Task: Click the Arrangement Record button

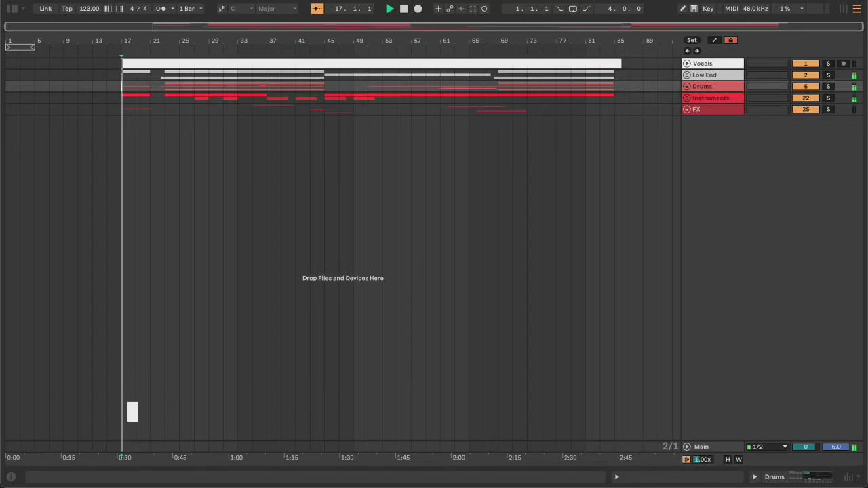Action: click(x=418, y=9)
